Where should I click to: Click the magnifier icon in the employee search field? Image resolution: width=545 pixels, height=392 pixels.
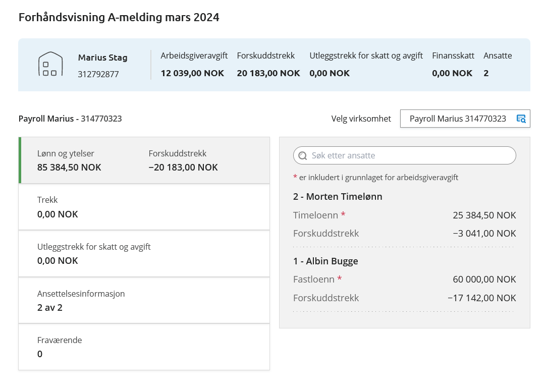303,155
